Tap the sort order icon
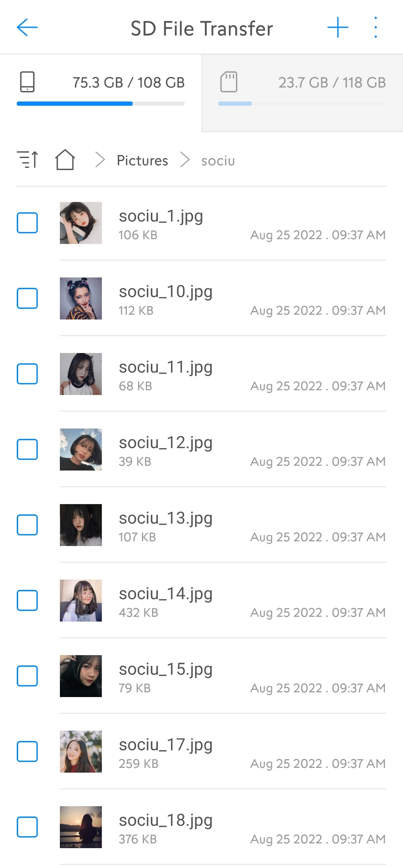Image resolution: width=403 pixels, height=868 pixels. 27,159
